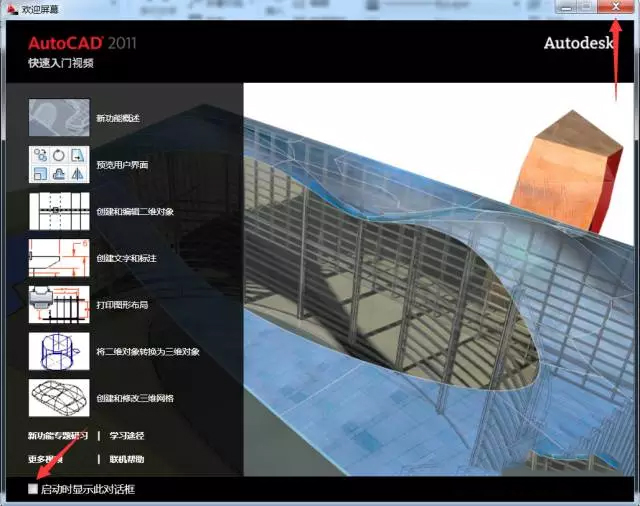
Task: Close the 欢迎屏幕 window
Action: coord(616,7)
